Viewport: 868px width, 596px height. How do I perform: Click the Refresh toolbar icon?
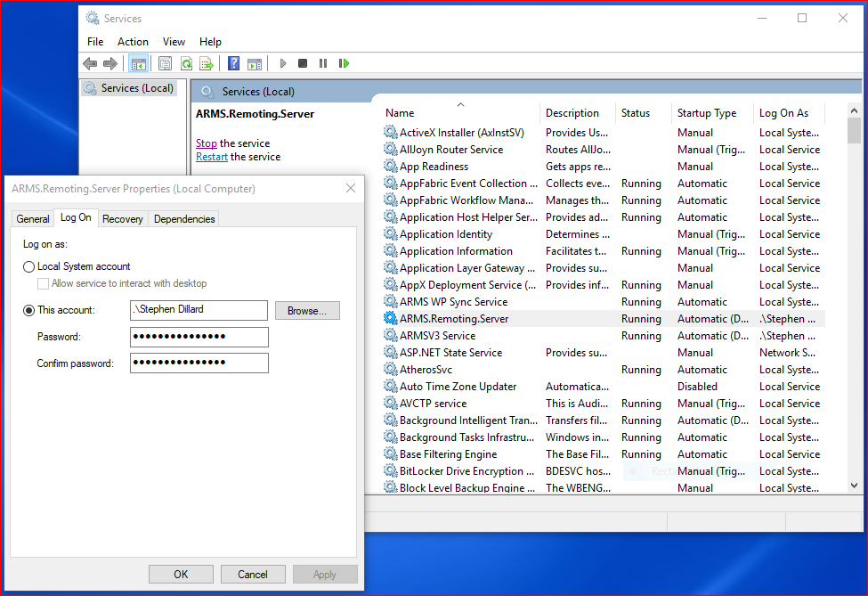(187, 64)
